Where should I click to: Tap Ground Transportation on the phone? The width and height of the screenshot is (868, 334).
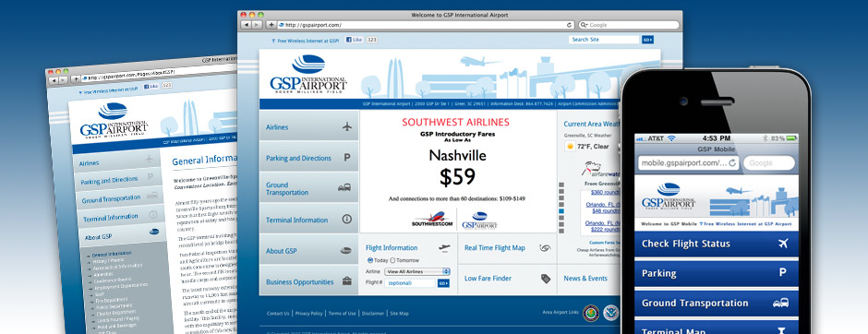717,303
